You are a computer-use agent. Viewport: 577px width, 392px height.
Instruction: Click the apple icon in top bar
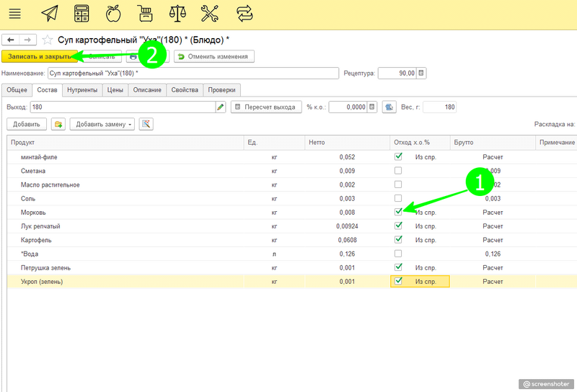tap(113, 13)
